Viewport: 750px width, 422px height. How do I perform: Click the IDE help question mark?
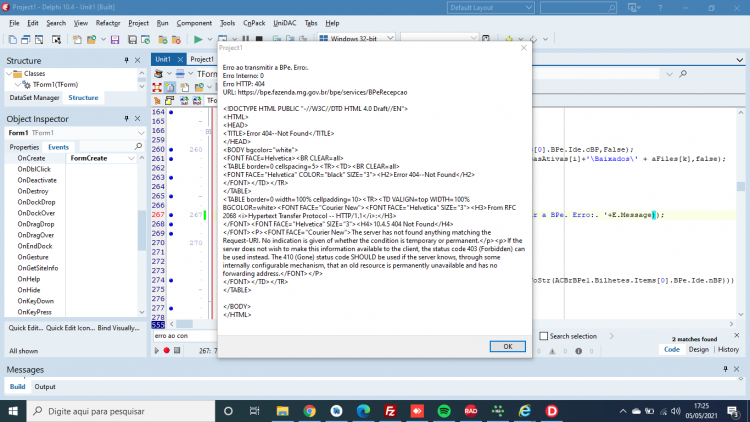(x=660, y=8)
